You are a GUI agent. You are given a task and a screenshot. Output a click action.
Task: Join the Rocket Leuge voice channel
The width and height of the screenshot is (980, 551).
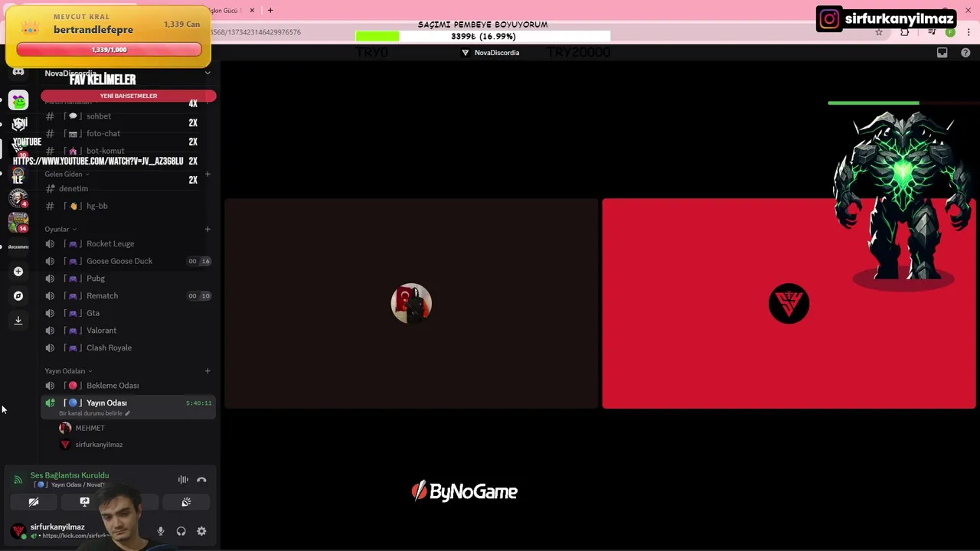click(x=128, y=243)
